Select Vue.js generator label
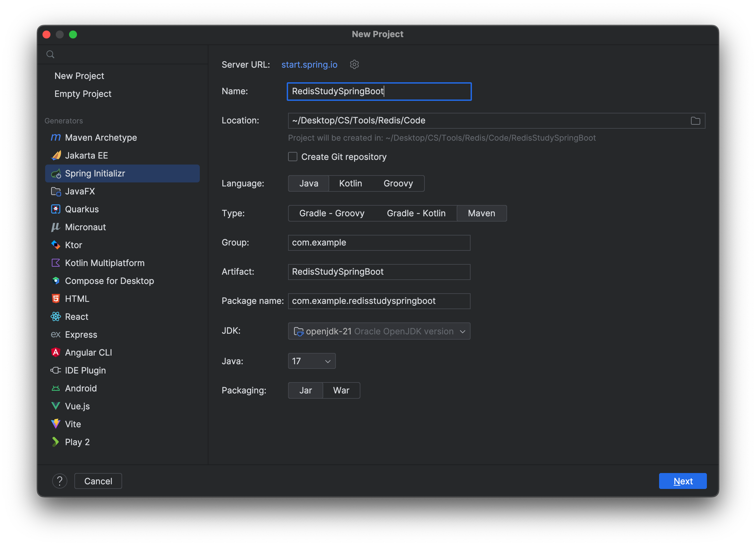This screenshot has height=546, width=756. 77,406
